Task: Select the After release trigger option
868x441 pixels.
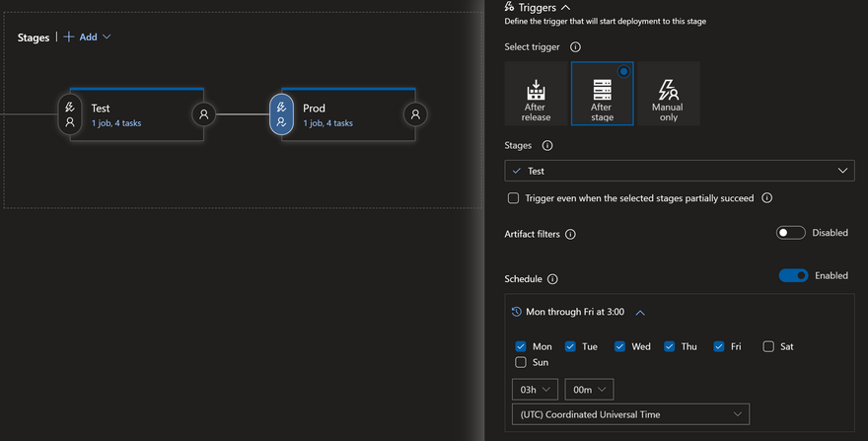Action: tap(537, 94)
